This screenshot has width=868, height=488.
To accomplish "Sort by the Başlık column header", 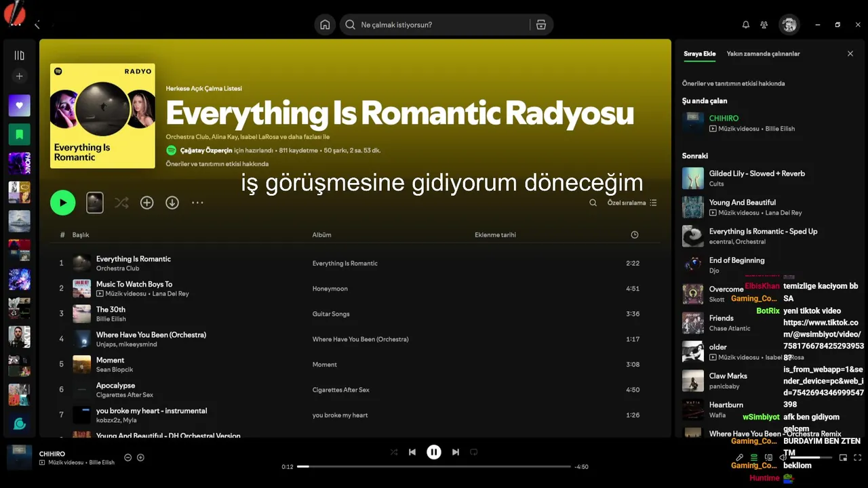I will click(x=81, y=235).
